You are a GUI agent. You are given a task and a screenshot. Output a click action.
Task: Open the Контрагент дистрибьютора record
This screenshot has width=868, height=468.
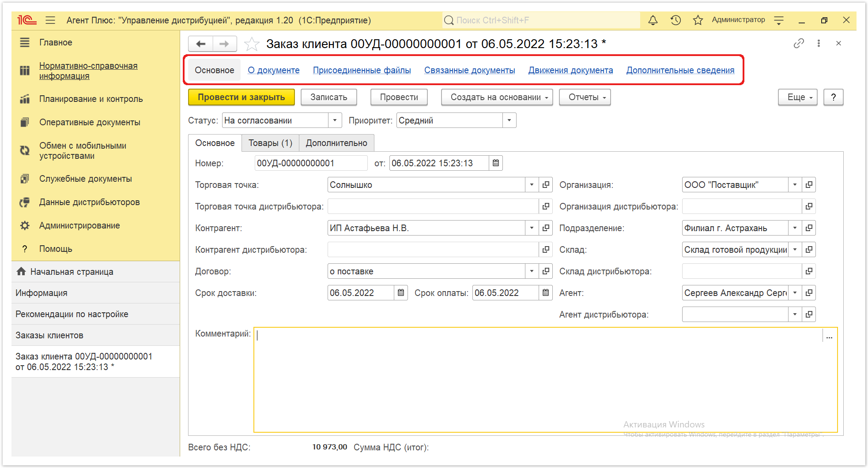point(546,250)
